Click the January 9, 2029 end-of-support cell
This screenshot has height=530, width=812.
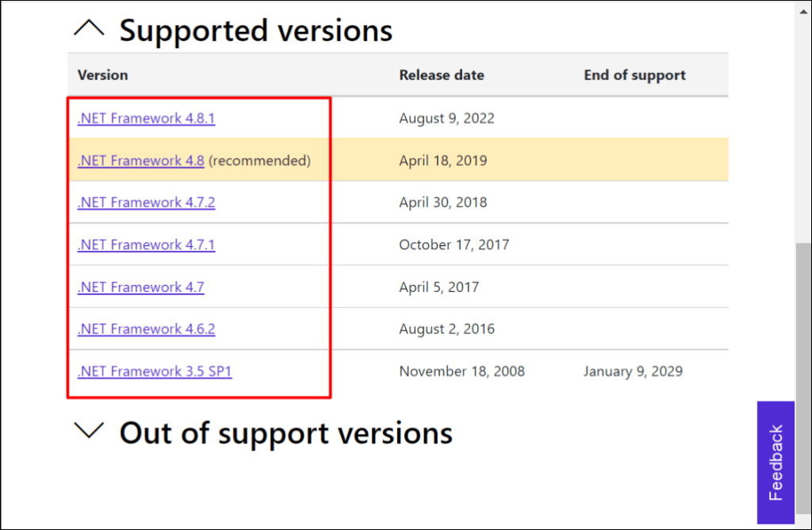[x=633, y=371]
